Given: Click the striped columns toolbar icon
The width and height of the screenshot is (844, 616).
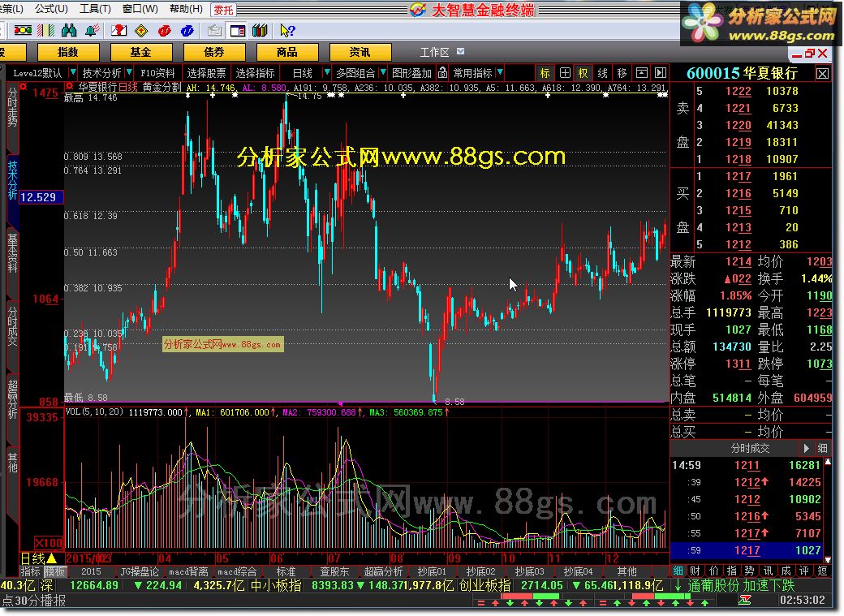Looking at the screenshot, I should coord(45,31).
